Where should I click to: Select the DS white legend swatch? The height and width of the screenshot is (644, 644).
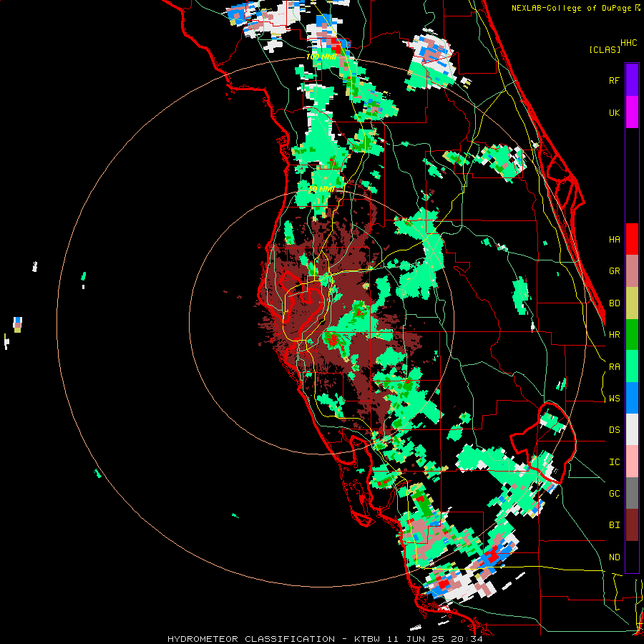[x=632, y=429]
